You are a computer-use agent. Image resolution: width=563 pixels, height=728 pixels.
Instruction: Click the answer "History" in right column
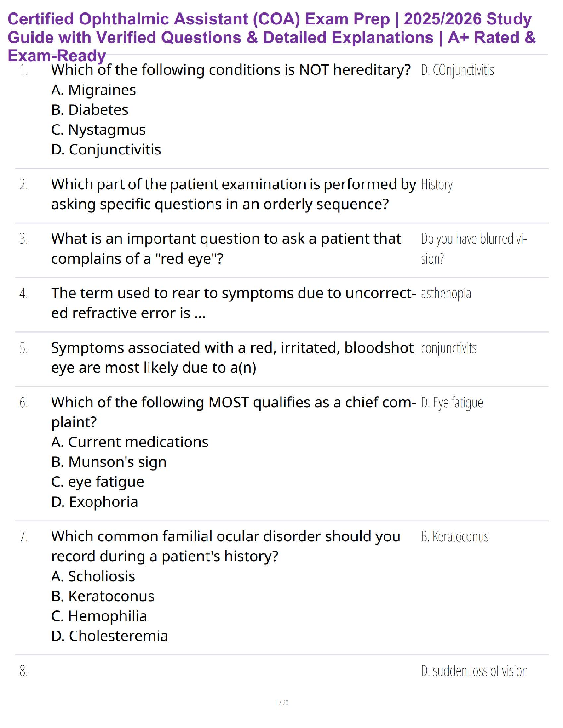coord(437,185)
